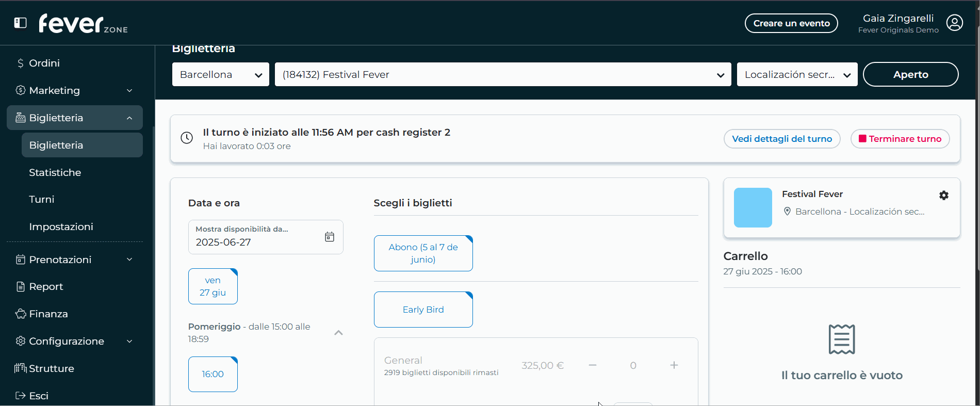Viewport: 980px width, 406px height.
Task: Increase General ticket quantity with plus
Action: [x=674, y=365]
